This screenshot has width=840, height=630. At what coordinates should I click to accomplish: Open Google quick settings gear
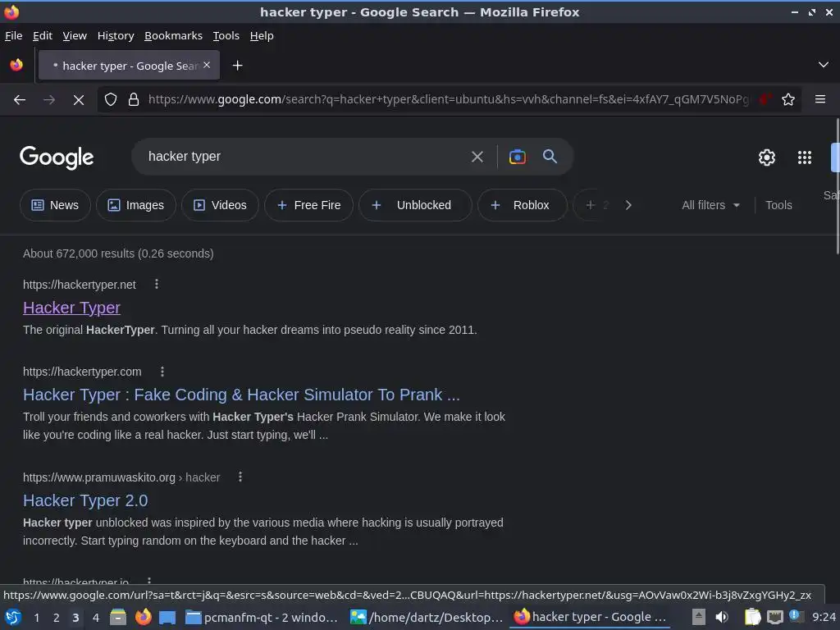point(767,157)
